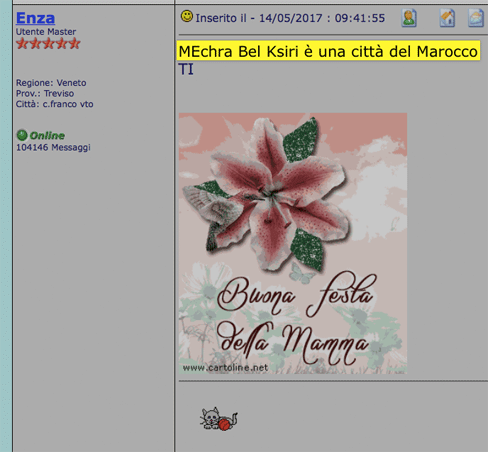The width and height of the screenshot is (488, 452).
Task: Click the first red rank star under Utente Master
Action: pos(22,43)
